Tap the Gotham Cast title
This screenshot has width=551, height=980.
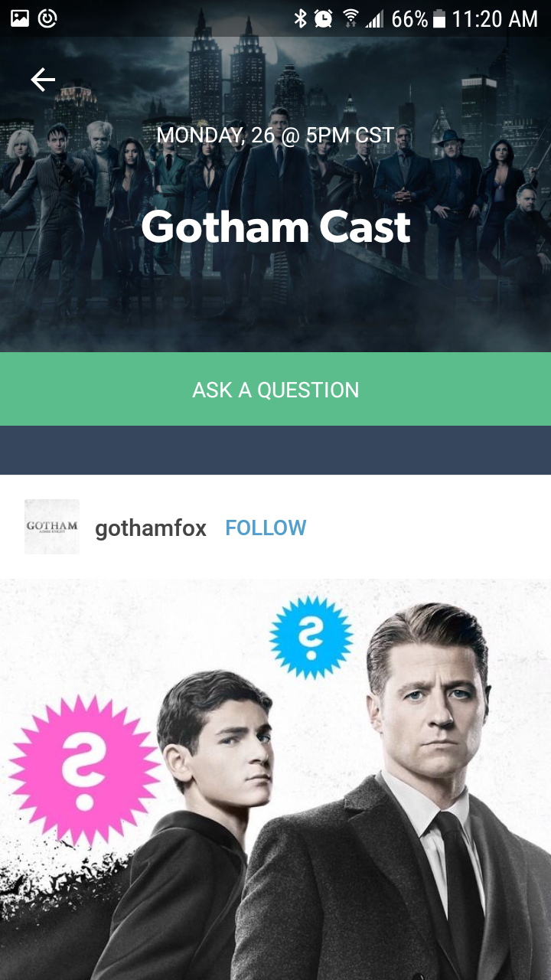coord(275,227)
